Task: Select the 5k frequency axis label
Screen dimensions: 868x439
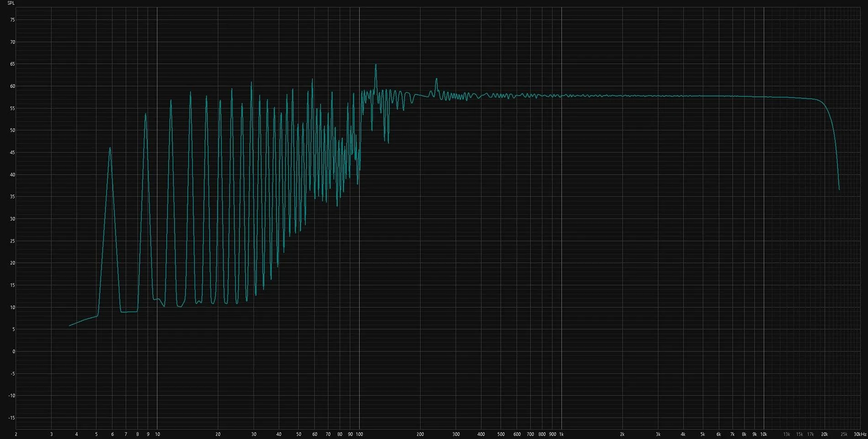Action: pyautogui.click(x=703, y=434)
